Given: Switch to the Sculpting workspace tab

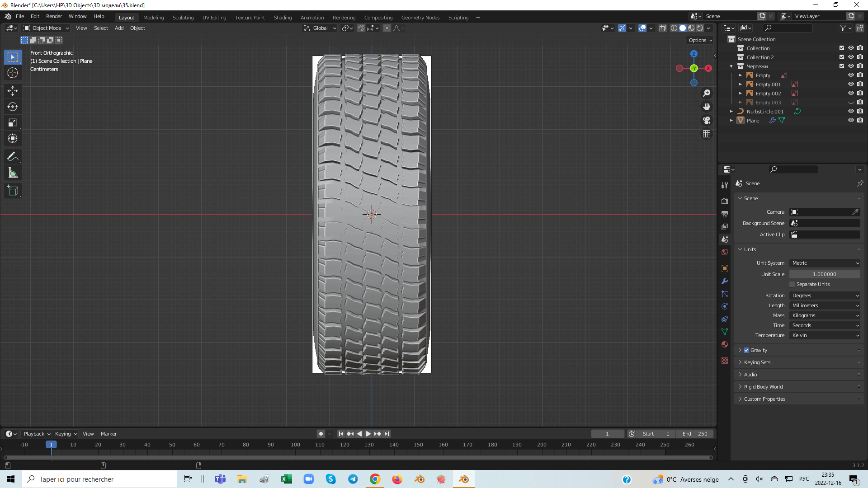Looking at the screenshot, I should tap(183, 18).
